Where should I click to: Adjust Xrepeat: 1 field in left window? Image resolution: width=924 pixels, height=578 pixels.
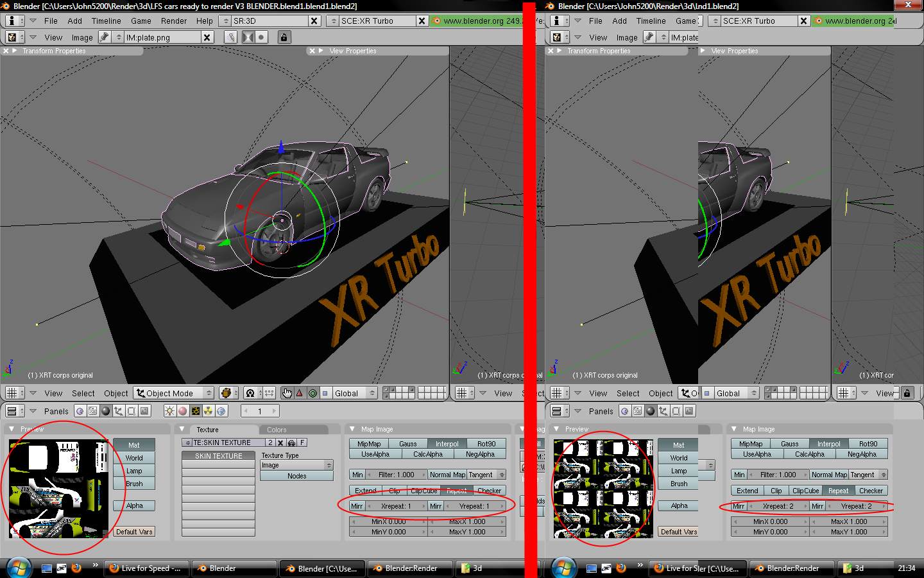(x=396, y=506)
